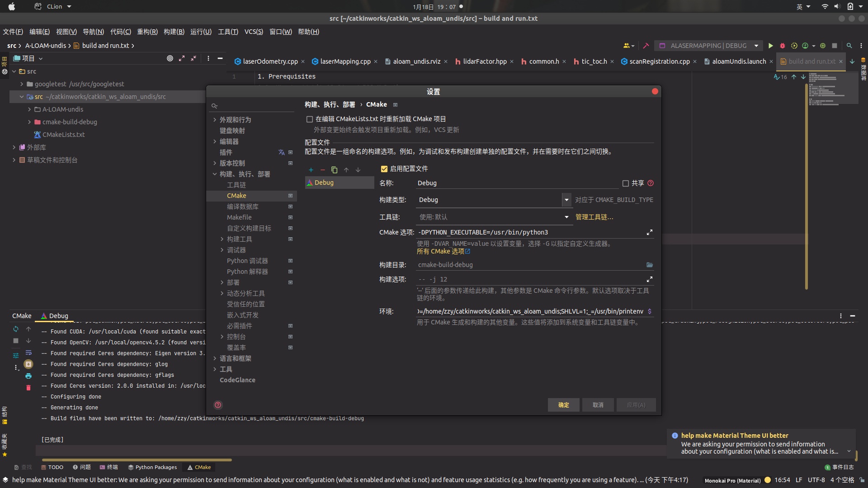Copy the selected CMake profile
The height and width of the screenshot is (488, 868).
[x=335, y=170]
